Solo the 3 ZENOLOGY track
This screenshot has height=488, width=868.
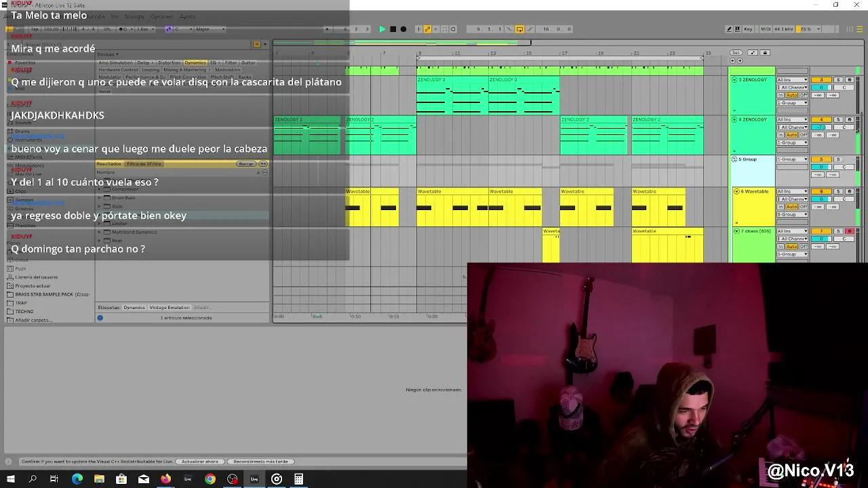837,80
